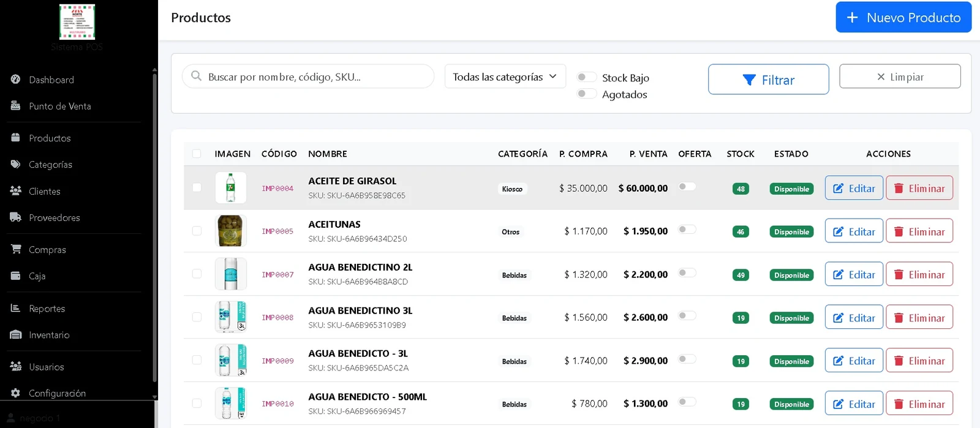
Task: Clear filters with the Limpiar button
Action: click(900, 77)
